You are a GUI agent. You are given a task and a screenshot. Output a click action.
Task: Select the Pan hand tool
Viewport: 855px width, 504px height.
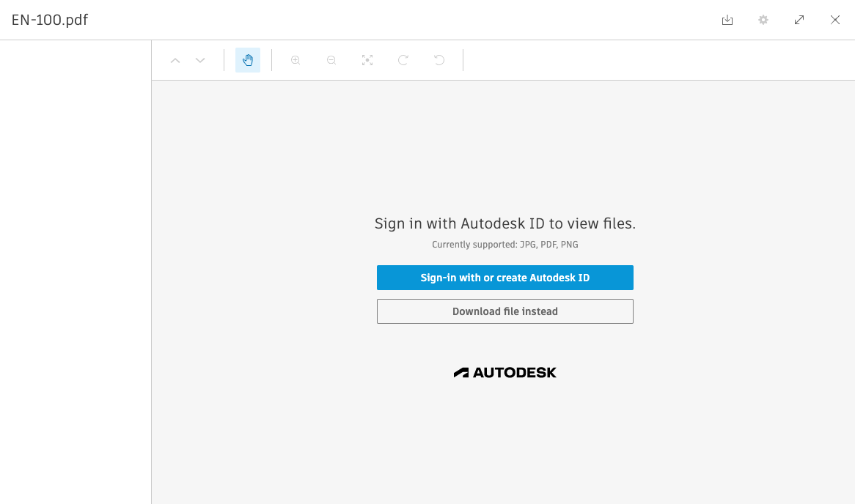point(248,60)
